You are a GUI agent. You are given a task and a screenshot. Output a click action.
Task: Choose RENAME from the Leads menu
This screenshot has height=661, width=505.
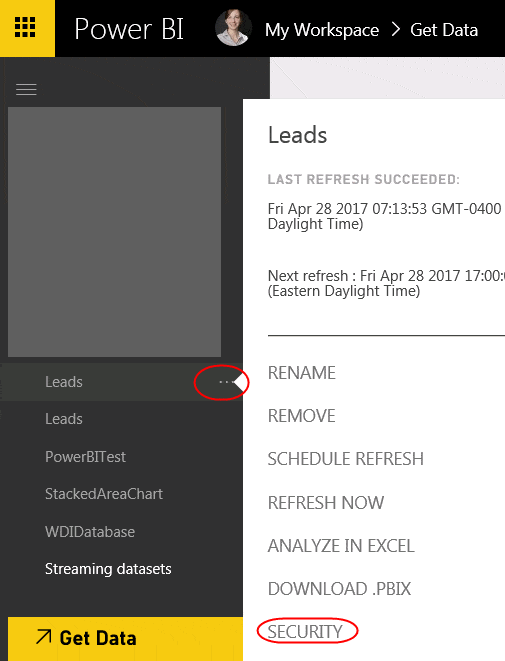click(x=302, y=373)
